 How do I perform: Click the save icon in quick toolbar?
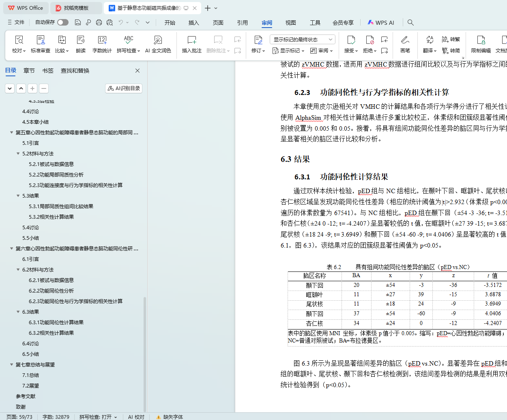tap(78, 22)
